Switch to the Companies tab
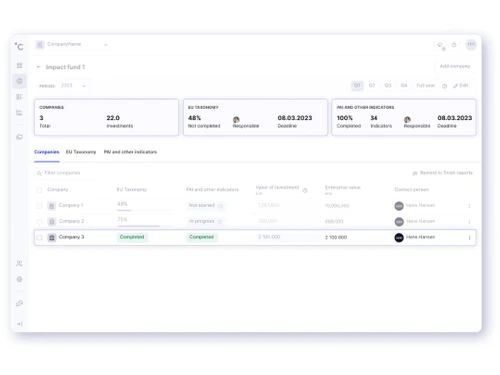 (x=47, y=152)
